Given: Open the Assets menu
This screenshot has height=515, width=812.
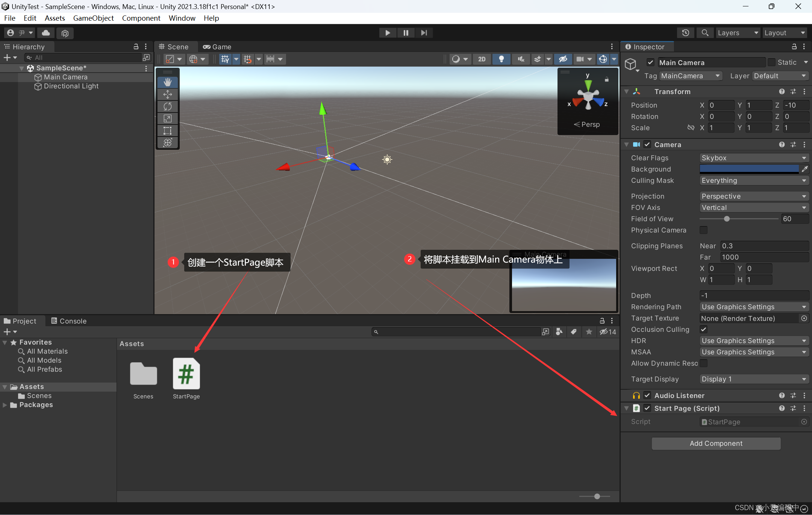Looking at the screenshot, I should click(55, 18).
